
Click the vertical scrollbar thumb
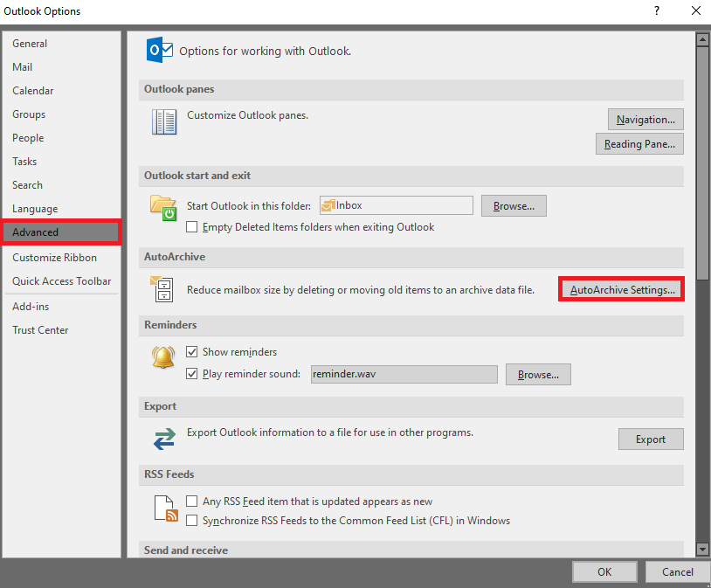click(x=702, y=163)
